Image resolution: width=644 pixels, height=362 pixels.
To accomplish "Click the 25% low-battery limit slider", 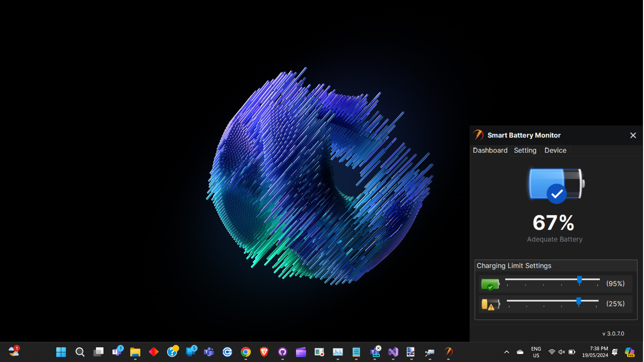I will 578,301.
